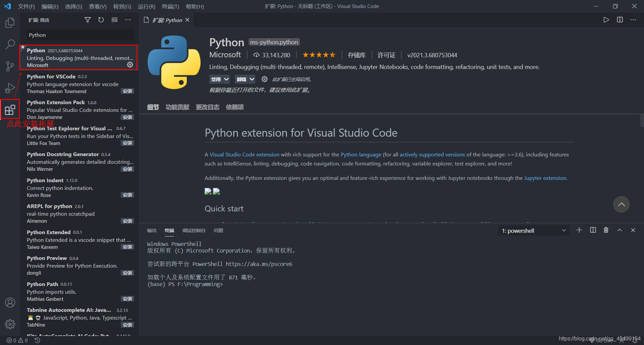The image size is (644, 345).
Task: Open the Search view in activity bar
Action: point(10,44)
